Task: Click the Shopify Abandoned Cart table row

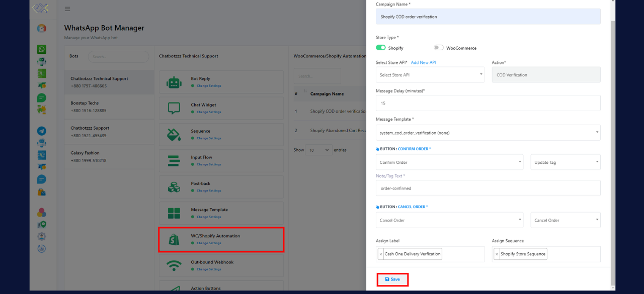Action: (331, 130)
